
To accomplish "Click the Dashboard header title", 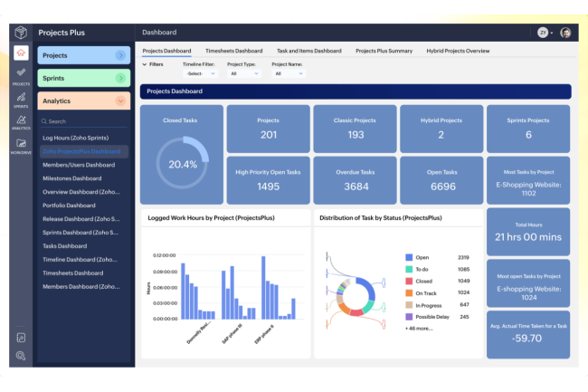I will [x=159, y=33].
